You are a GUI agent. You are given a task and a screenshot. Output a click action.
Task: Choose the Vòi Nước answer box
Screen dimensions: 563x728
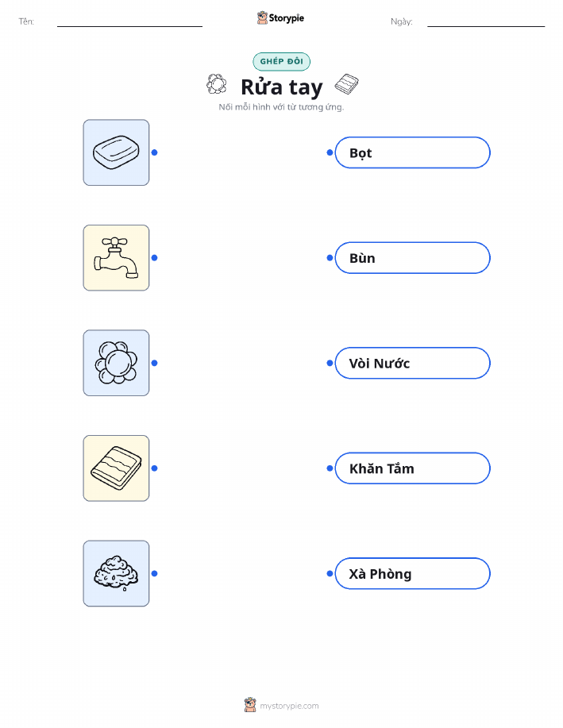pyautogui.click(x=412, y=363)
